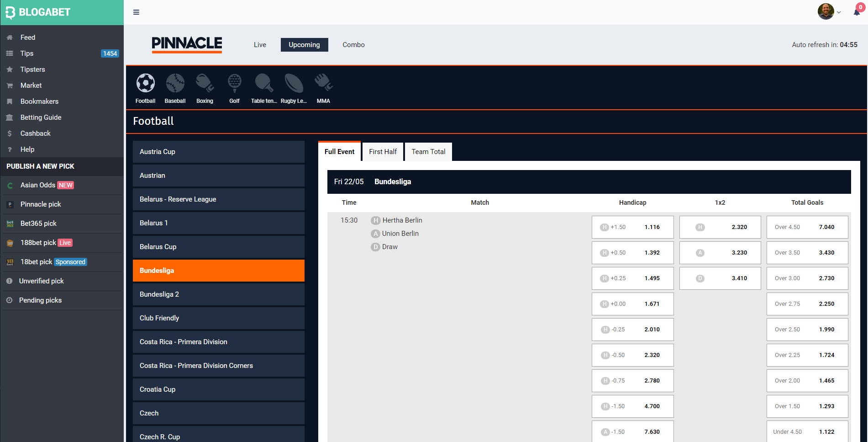Screen dimensions: 868x442
Task: Select the Table tennis paddle icon
Action: point(264,83)
